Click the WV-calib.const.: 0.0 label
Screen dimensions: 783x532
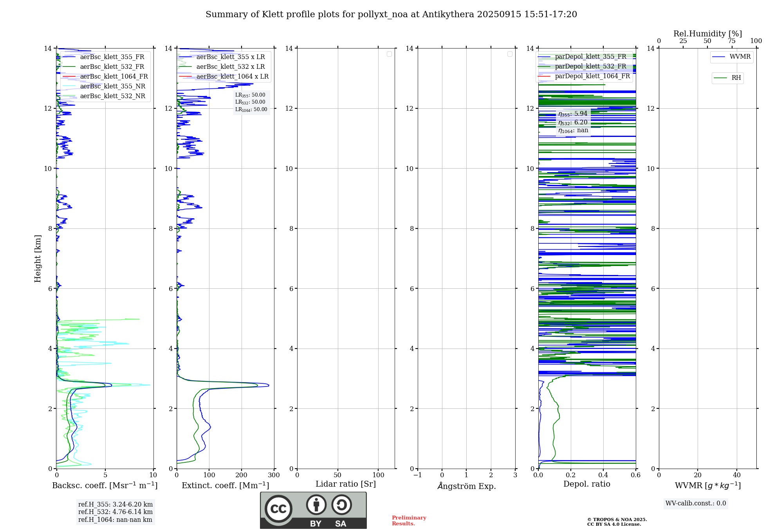[696, 503]
